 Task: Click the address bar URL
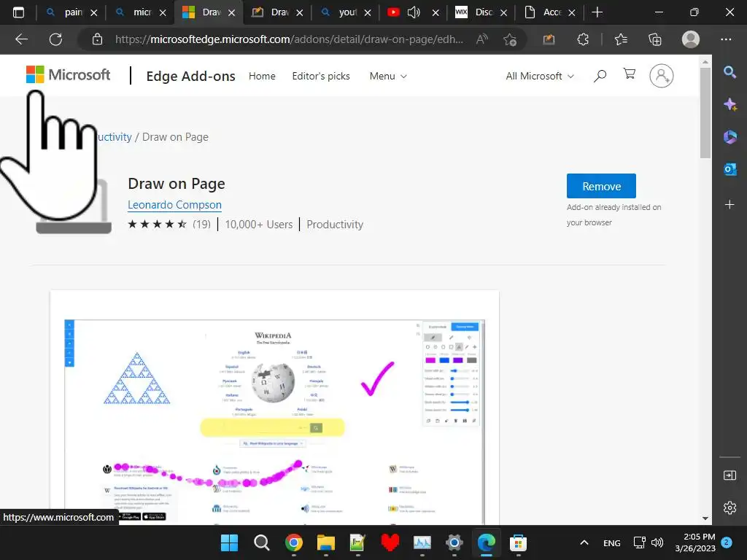click(289, 39)
